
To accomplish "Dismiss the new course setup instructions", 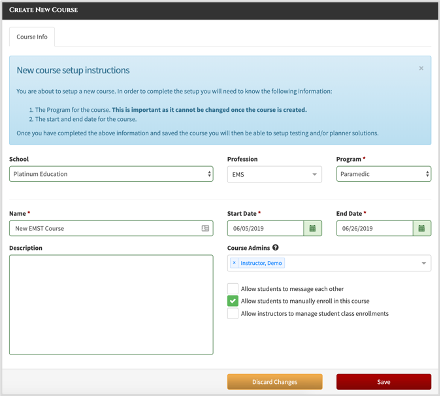I will 421,68.
